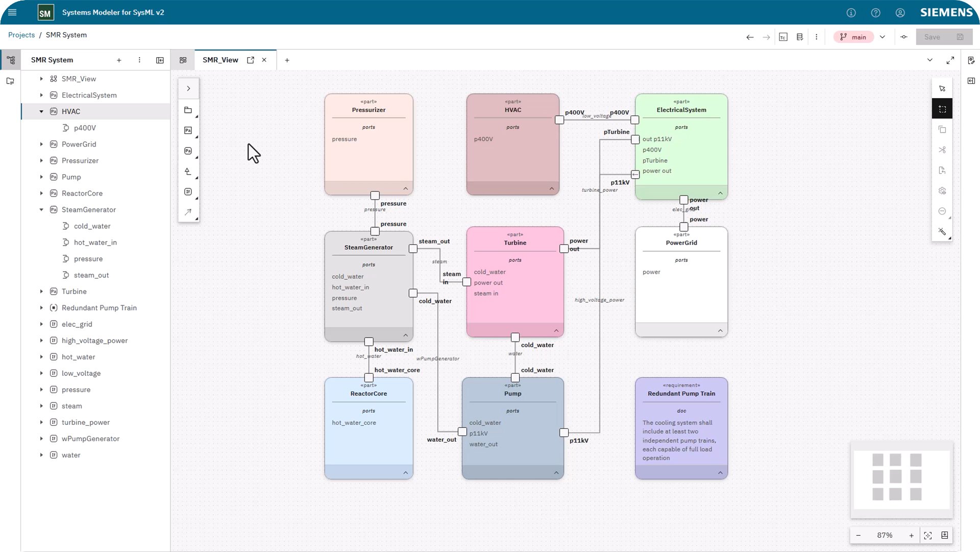Open the branch dropdown next to main
This screenshot has width=980, height=552.
click(883, 37)
